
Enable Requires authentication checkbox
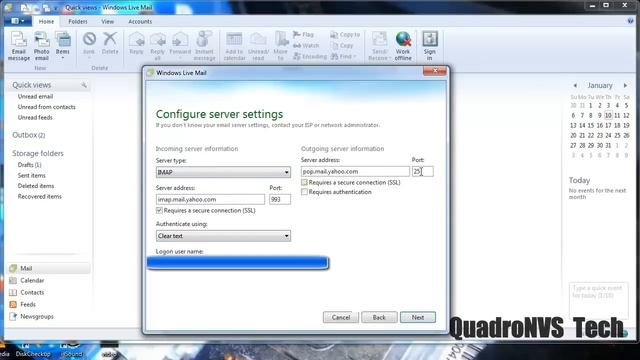304,192
